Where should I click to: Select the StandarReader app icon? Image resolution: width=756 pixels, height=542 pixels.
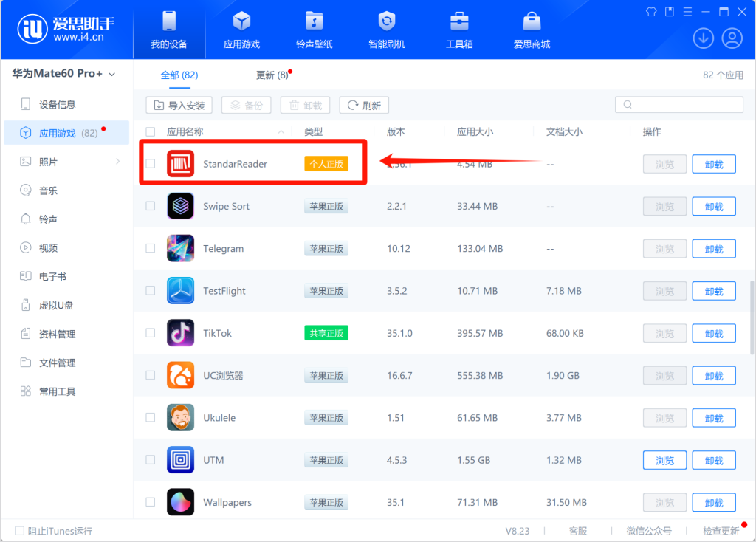click(x=180, y=164)
